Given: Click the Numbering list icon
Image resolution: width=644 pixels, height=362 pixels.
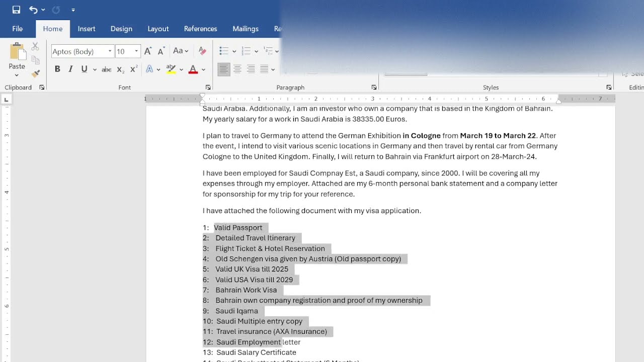Looking at the screenshot, I should click(x=246, y=51).
